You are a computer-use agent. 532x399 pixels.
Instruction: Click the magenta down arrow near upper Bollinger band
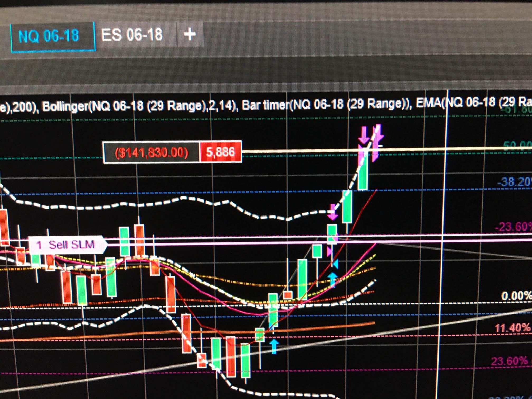(x=332, y=214)
